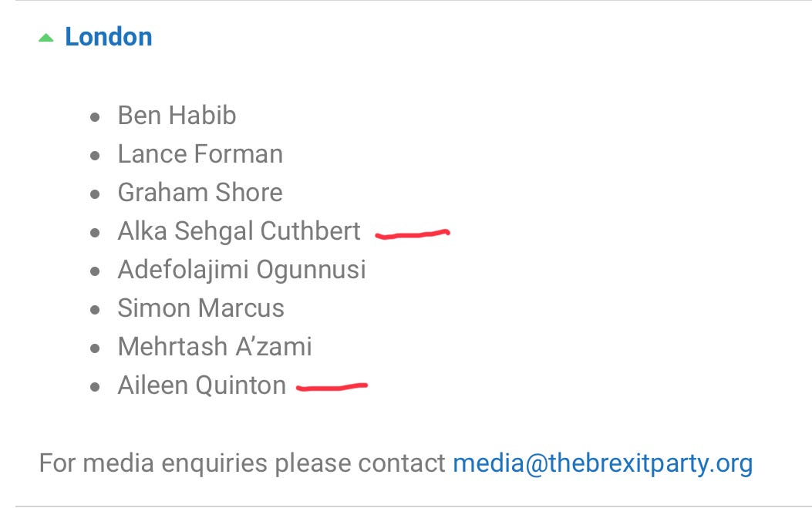Click the "For media enquiries please contact" text

pyautogui.click(x=242, y=463)
